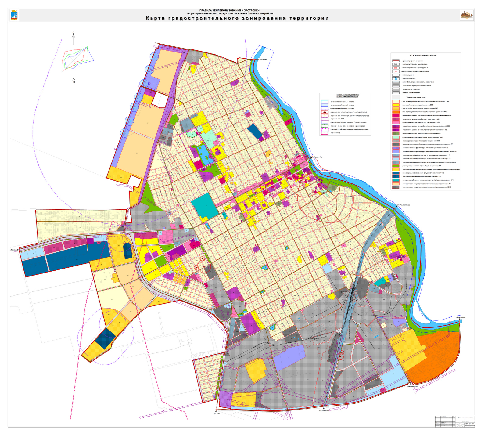488x448 pixels.
Task: Click the light blue 2 ТЗ transport swatch
Action: coord(396,159)
